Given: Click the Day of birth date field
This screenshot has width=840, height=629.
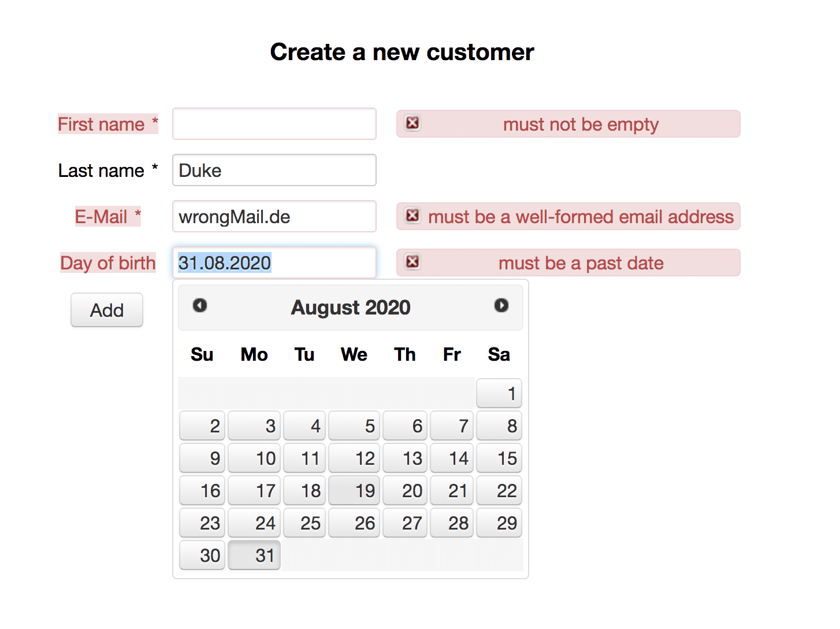Looking at the screenshot, I should tap(274, 263).
